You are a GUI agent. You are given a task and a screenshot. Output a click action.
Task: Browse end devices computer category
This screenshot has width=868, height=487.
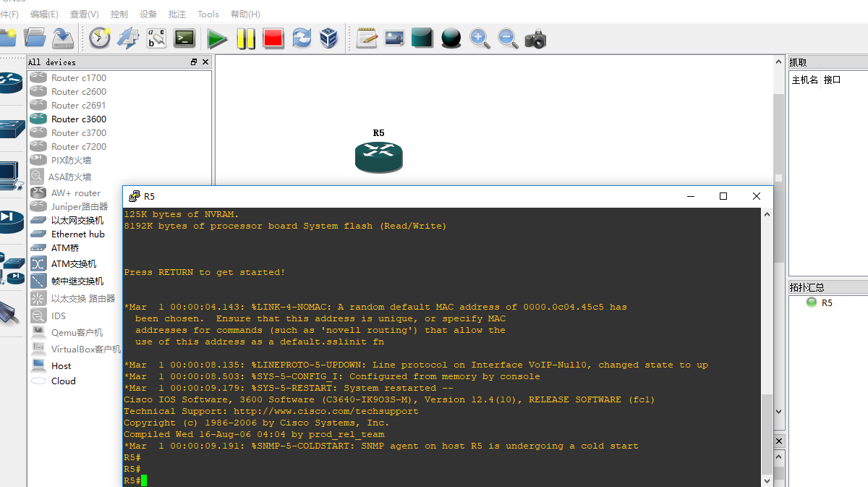pyautogui.click(x=10, y=176)
